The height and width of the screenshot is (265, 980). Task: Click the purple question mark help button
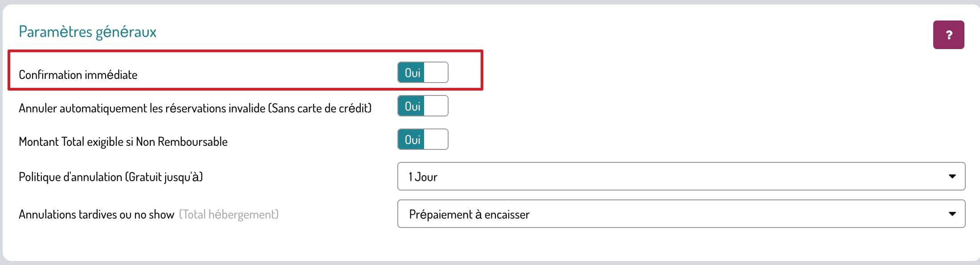(948, 35)
